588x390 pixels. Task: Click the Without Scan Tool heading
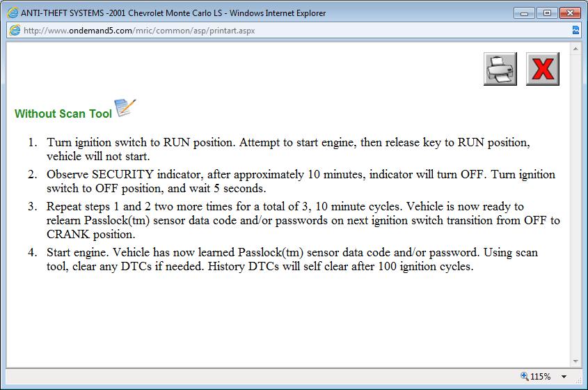pyautogui.click(x=63, y=114)
